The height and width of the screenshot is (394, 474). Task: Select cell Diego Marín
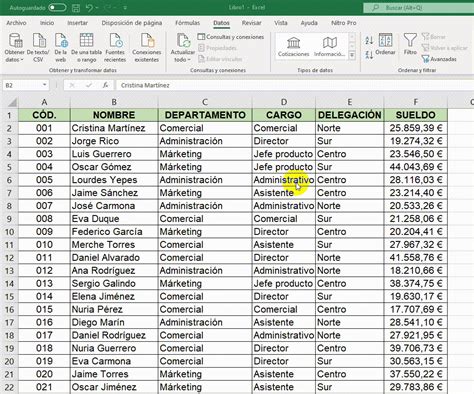(114, 322)
